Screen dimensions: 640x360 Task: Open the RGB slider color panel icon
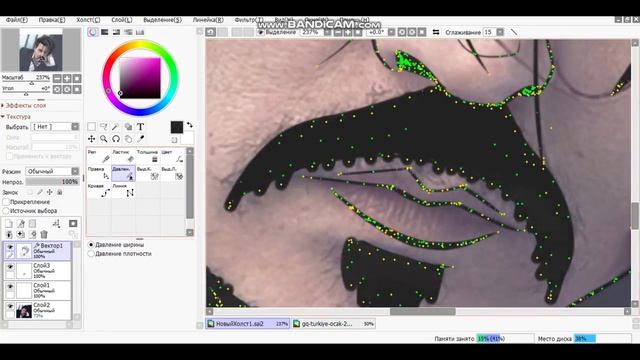point(105,32)
